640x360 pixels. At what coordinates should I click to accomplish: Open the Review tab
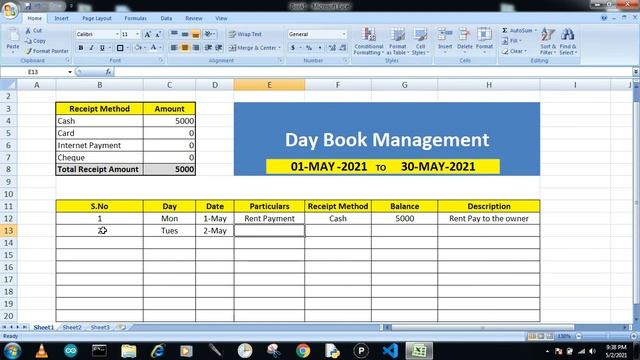point(193,18)
